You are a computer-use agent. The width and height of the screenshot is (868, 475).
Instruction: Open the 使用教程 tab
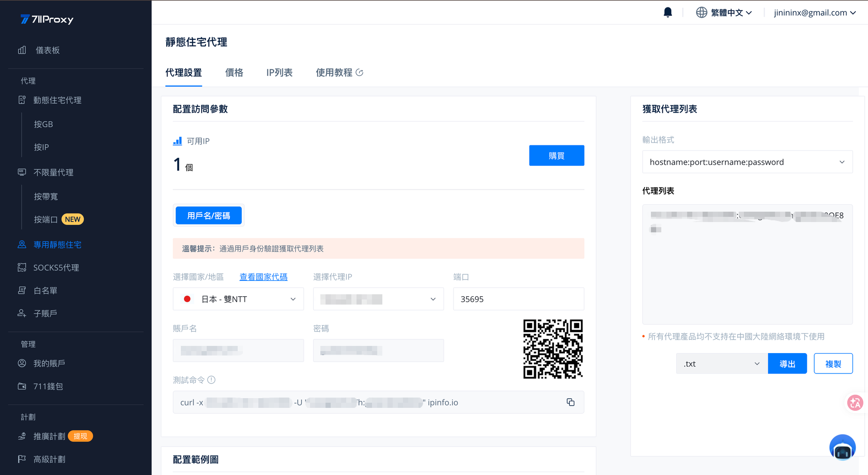(x=339, y=72)
